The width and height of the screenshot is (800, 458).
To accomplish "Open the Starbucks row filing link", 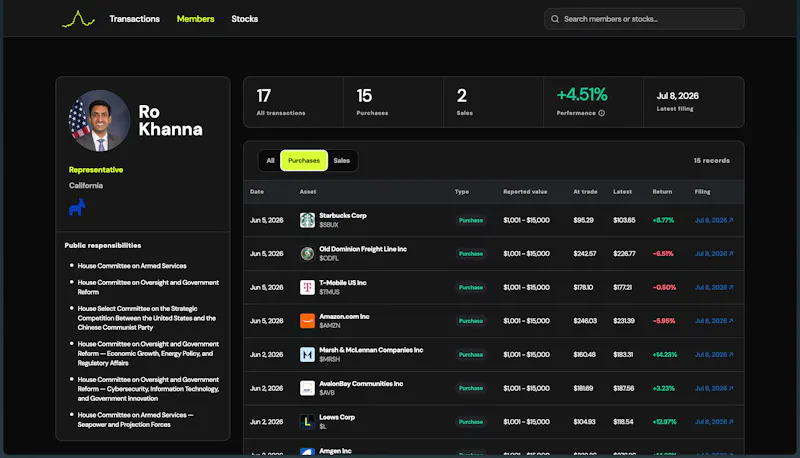I will tap(714, 220).
